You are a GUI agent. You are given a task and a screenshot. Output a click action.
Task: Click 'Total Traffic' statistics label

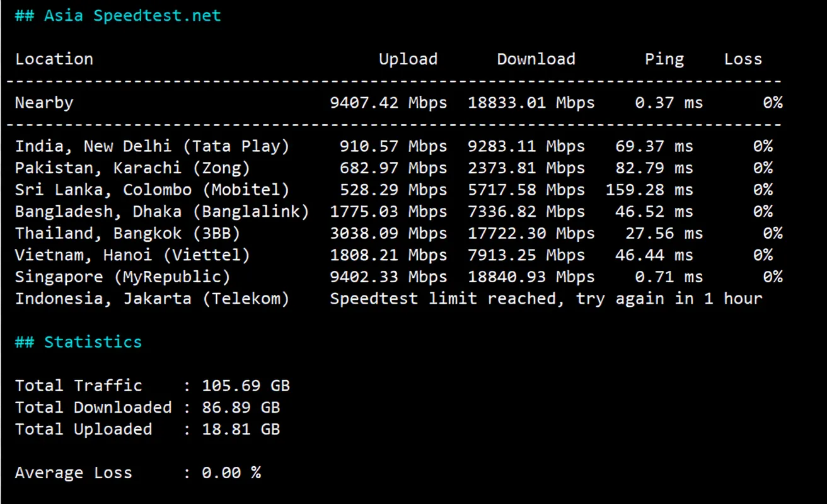coord(79,386)
